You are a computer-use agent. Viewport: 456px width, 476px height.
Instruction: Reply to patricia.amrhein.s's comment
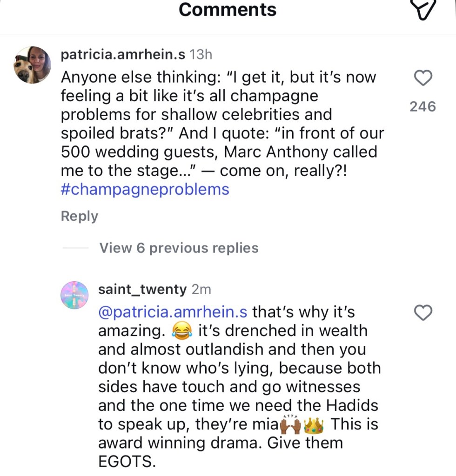pos(80,216)
